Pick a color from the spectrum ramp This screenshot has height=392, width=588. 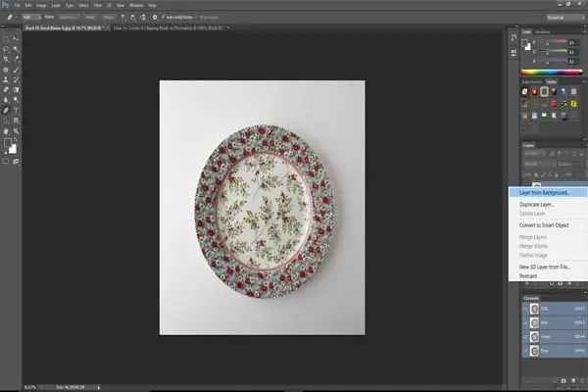pyautogui.click(x=551, y=73)
